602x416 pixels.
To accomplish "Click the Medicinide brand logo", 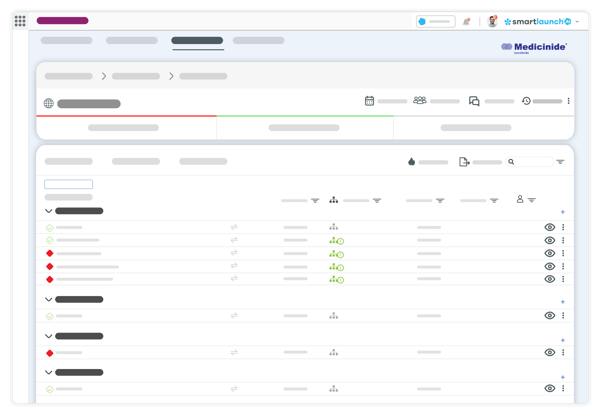I will click(534, 47).
